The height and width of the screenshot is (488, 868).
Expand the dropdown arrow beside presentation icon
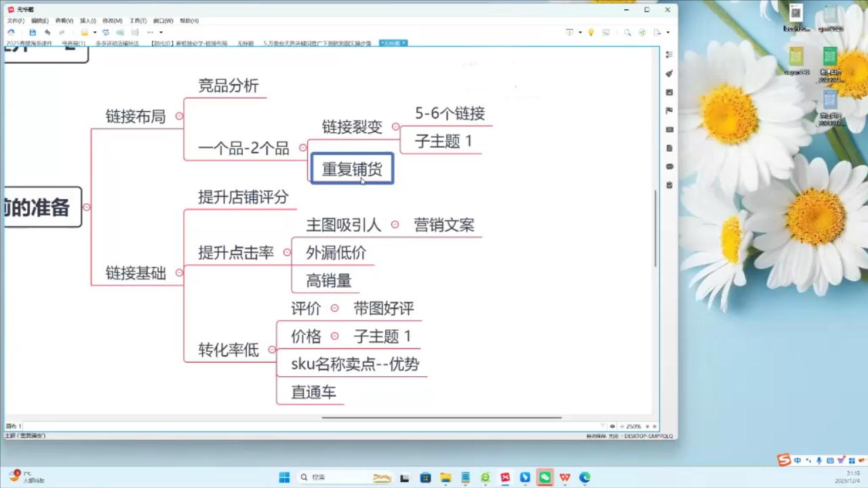pos(580,32)
